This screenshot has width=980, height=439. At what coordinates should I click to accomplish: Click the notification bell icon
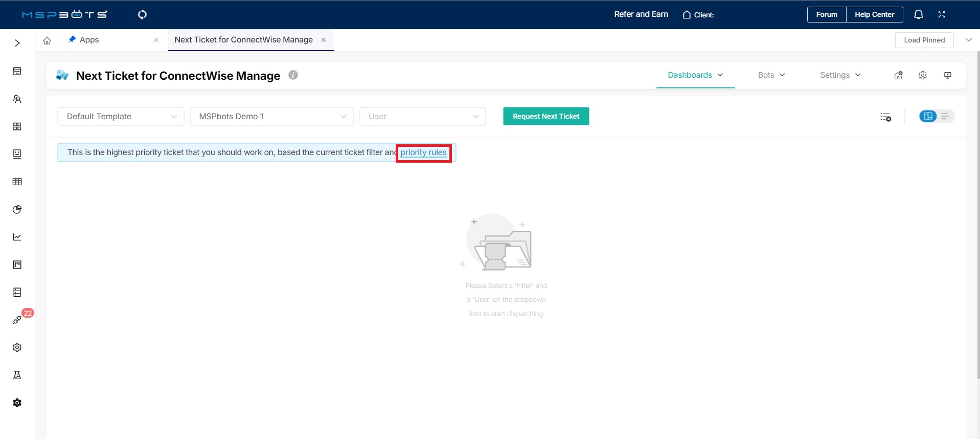point(918,15)
